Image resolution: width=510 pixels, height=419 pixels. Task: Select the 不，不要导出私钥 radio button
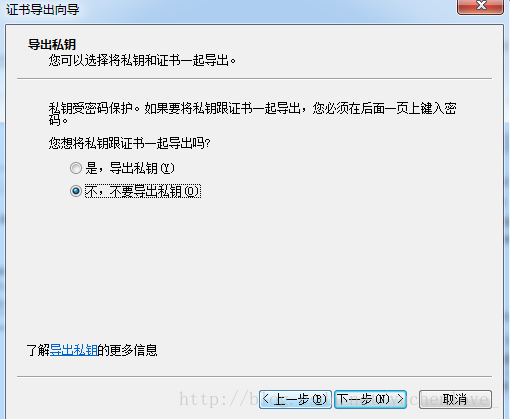[x=76, y=191]
